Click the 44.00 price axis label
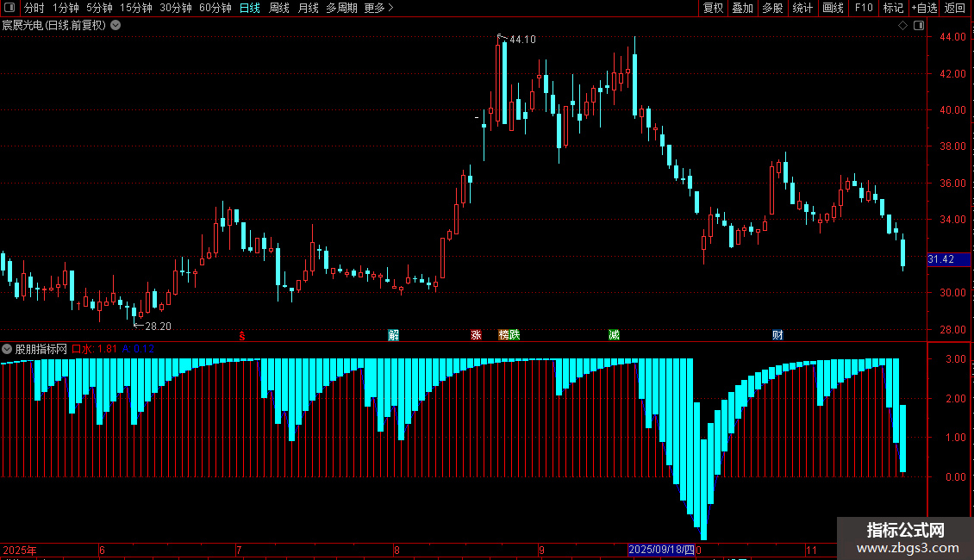 click(952, 37)
